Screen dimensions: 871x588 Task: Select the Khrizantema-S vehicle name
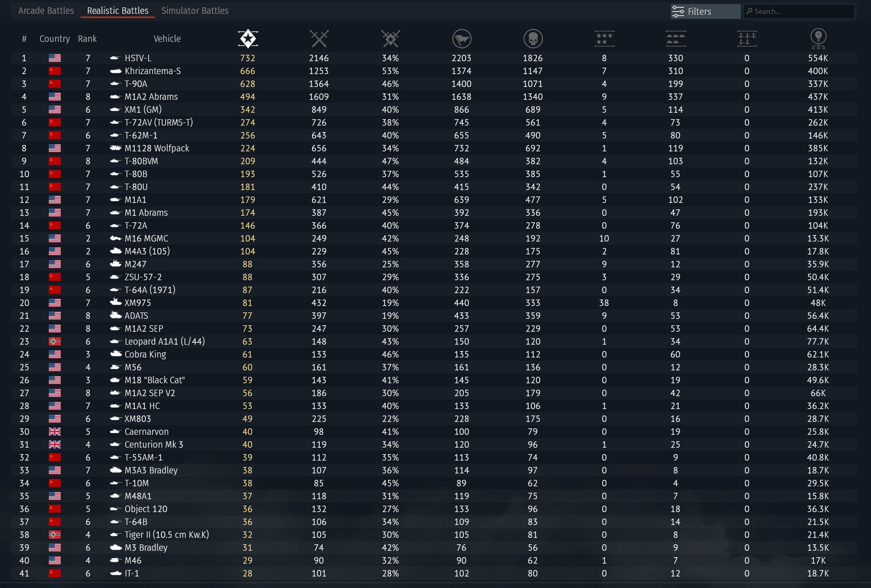153,71
